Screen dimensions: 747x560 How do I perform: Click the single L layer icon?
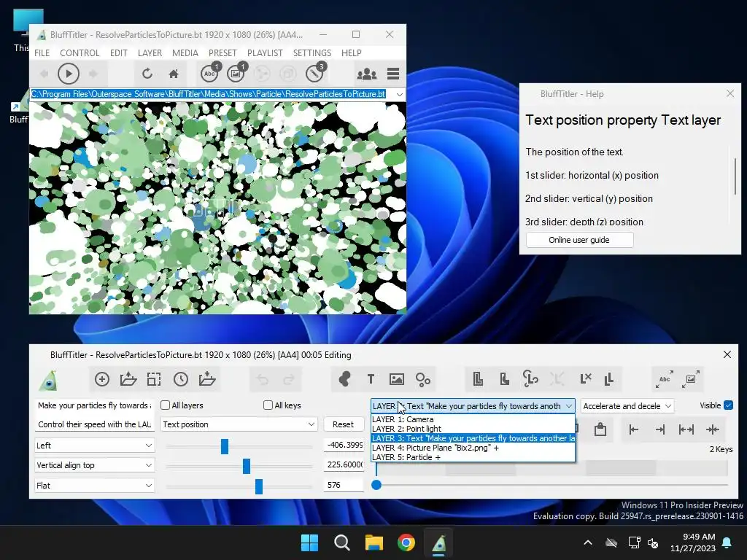point(504,379)
